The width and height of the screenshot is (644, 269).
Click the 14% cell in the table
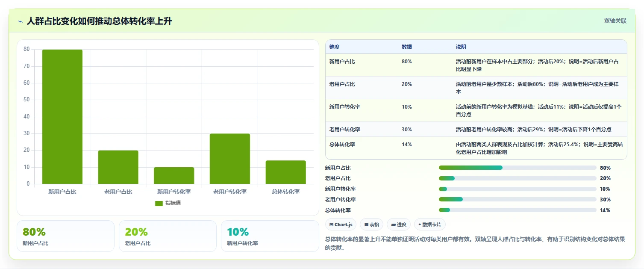[407, 145]
